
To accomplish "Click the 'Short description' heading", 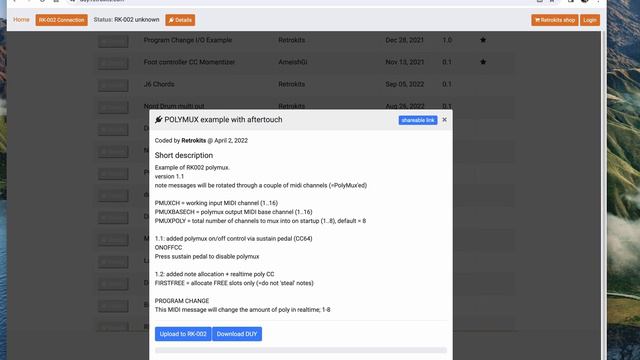I will pos(184,155).
